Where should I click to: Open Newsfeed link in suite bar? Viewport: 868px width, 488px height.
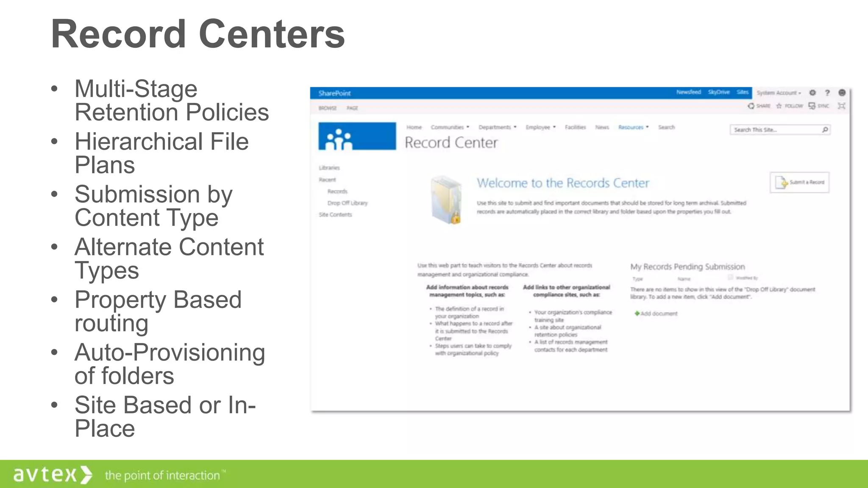(x=688, y=92)
